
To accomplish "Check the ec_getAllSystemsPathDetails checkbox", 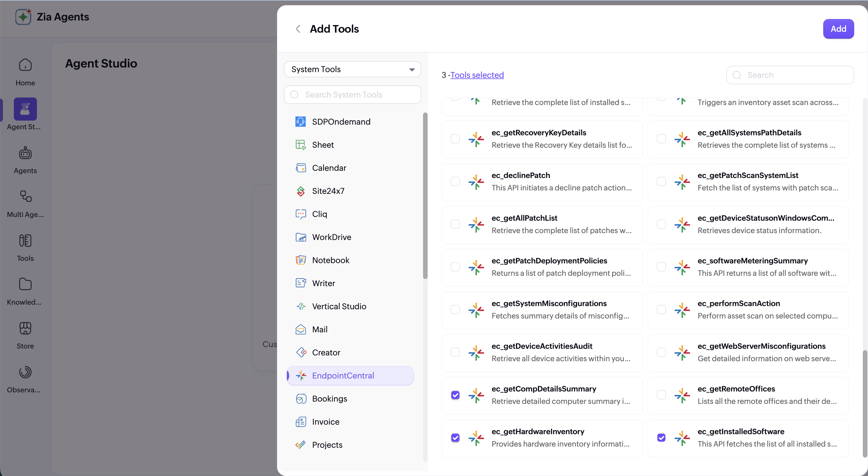I will coord(661,139).
